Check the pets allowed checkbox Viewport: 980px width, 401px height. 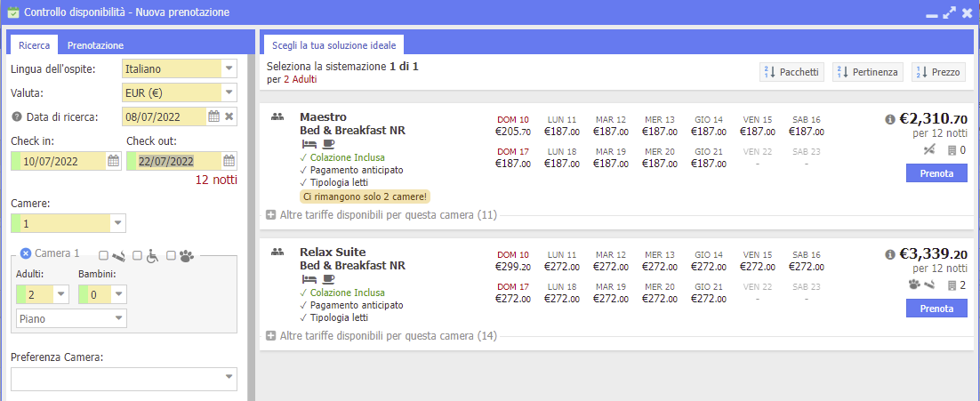point(171,255)
